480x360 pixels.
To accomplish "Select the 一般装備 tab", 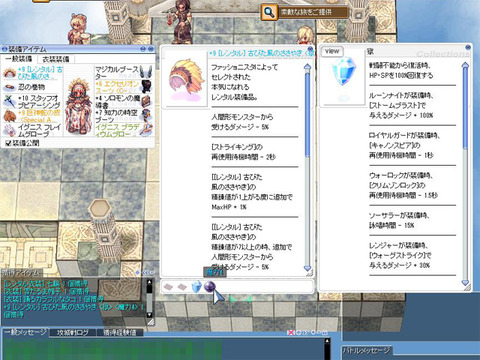I will [x=19, y=59].
